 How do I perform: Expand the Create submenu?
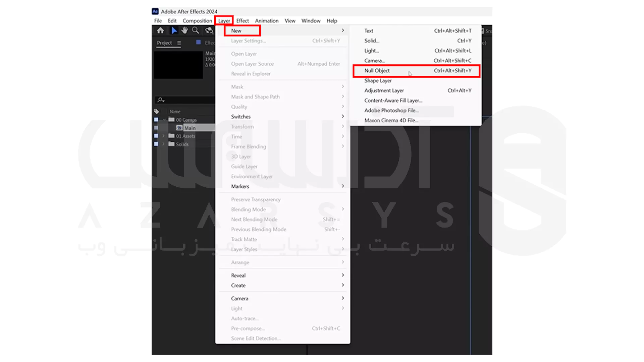(x=343, y=285)
